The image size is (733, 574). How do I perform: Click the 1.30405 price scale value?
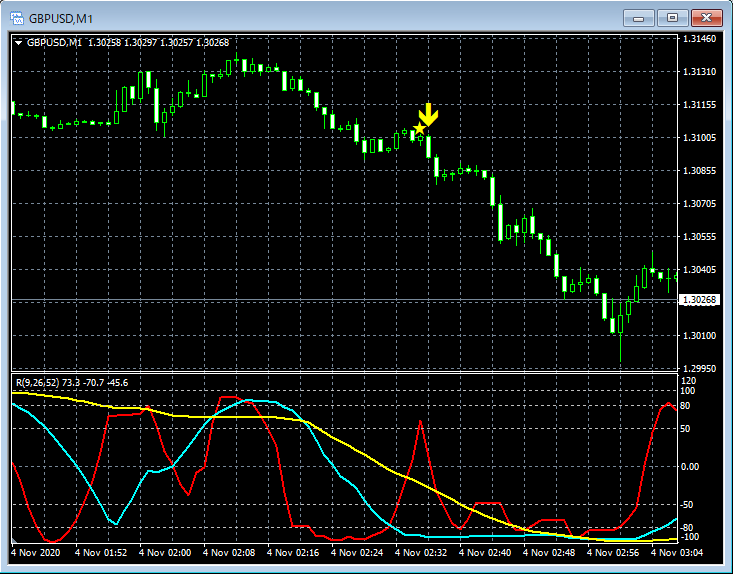699,270
